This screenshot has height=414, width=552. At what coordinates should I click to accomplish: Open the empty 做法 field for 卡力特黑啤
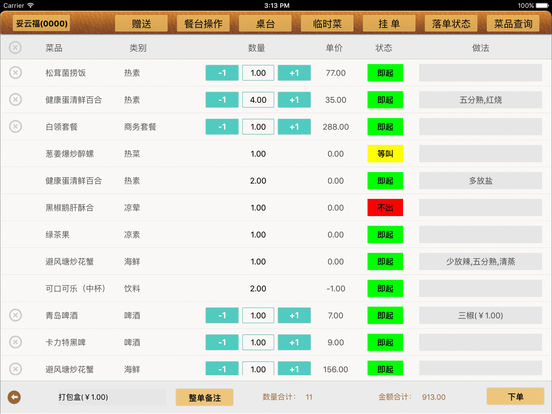pos(481,342)
